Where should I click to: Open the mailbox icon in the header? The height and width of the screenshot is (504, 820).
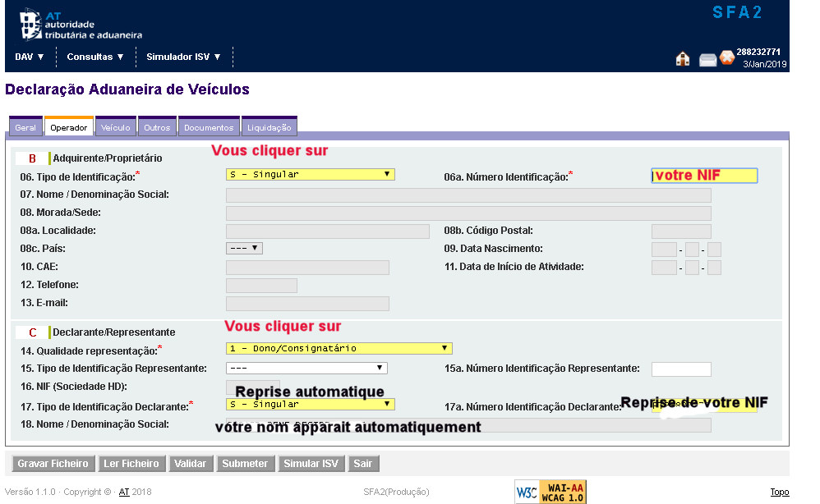(707, 60)
